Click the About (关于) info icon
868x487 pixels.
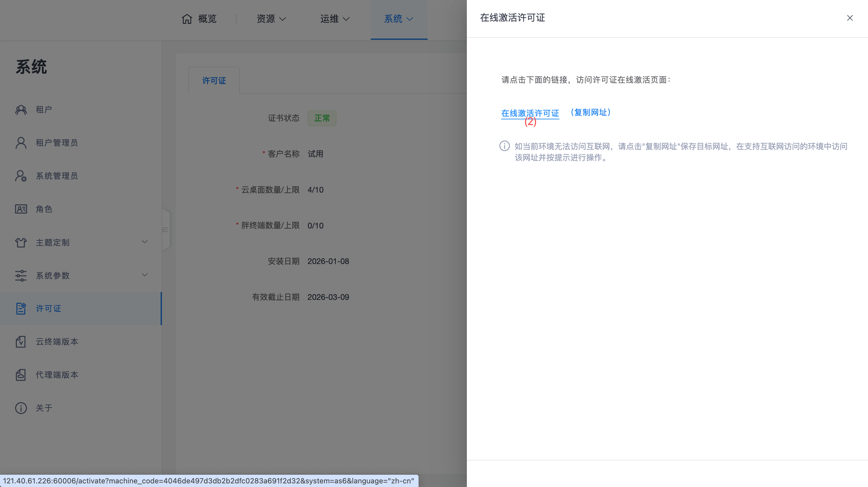pyautogui.click(x=21, y=408)
